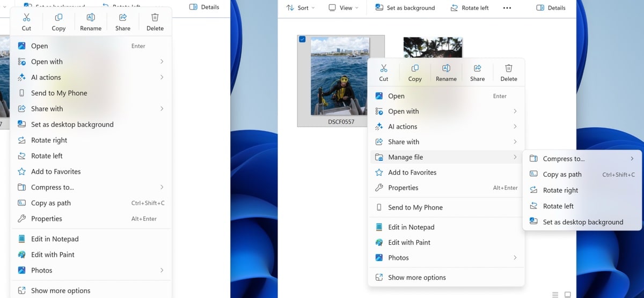Image resolution: width=644 pixels, height=298 pixels.
Task: Open the Sort dropdown
Action: click(300, 8)
